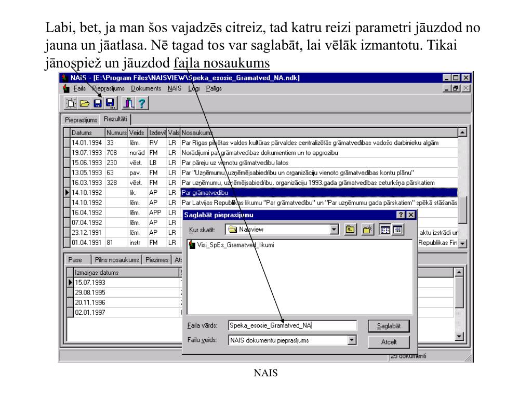Screen dimensions: 532x399
Task: Click the Open folder toolbar icon
Action: [x=84, y=103]
